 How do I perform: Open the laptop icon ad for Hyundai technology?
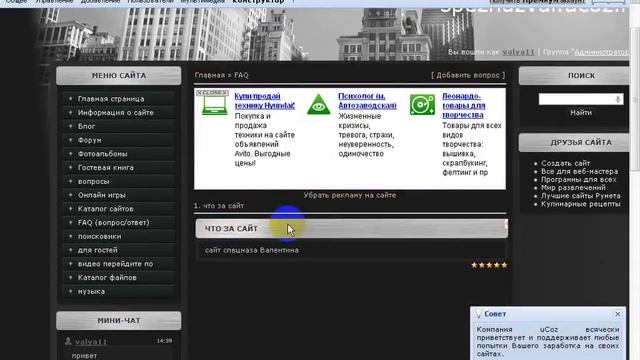click(x=215, y=105)
